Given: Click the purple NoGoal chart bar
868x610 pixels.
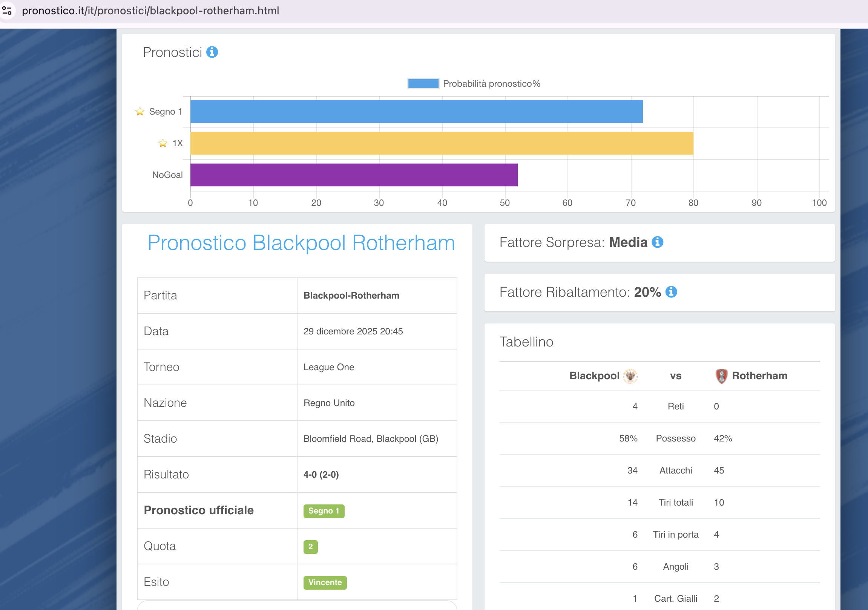Looking at the screenshot, I should [353, 175].
